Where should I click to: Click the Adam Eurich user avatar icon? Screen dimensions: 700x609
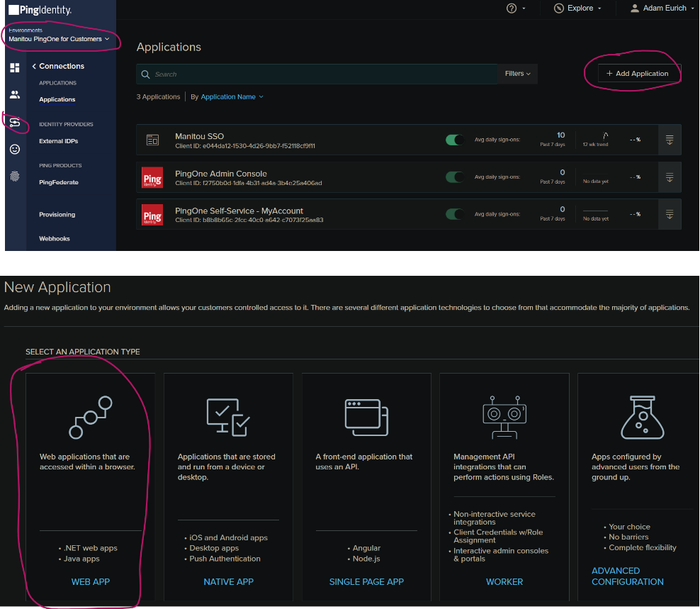(x=634, y=8)
